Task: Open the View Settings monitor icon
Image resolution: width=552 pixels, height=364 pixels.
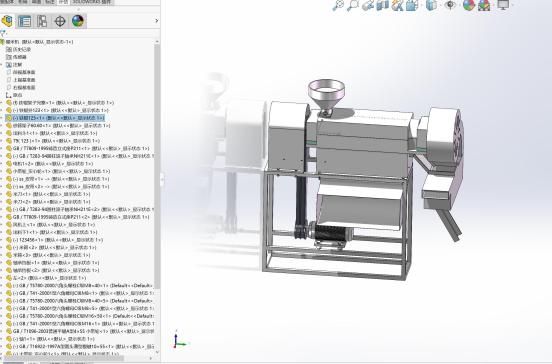Action: 503,5
